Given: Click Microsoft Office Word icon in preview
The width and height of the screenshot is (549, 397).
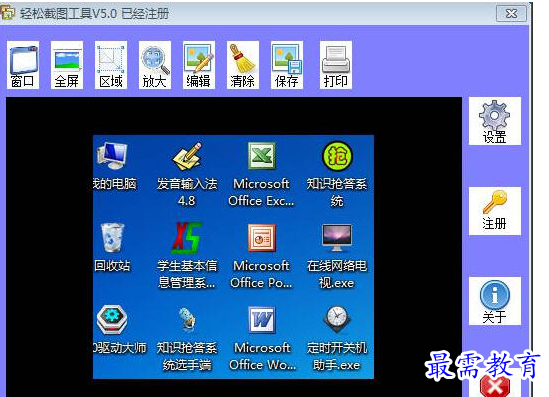Looking at the screenshot, I should [x=262, y=320].
